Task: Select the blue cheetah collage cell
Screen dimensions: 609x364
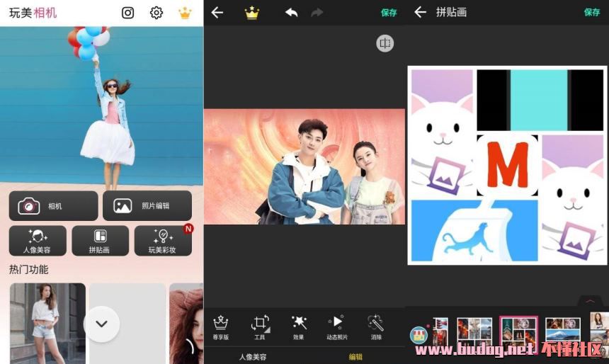Action: pyautogui.click(x=474, y=231)
